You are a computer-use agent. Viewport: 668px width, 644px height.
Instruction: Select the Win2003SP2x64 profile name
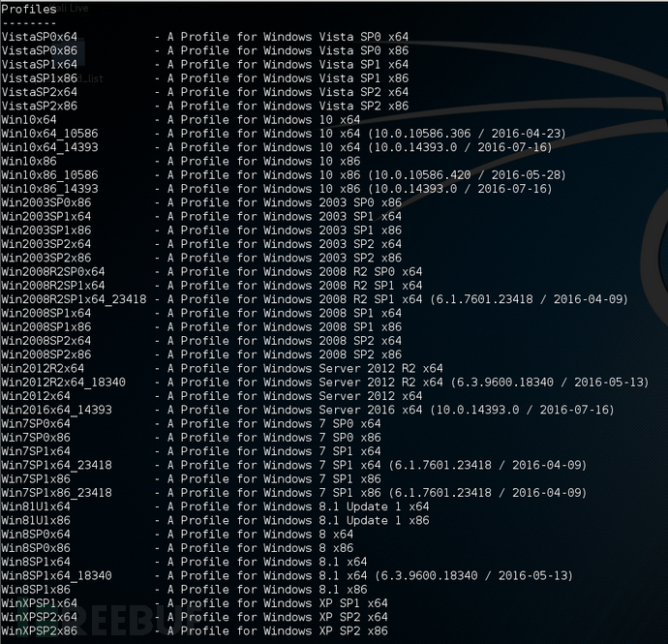46,244
